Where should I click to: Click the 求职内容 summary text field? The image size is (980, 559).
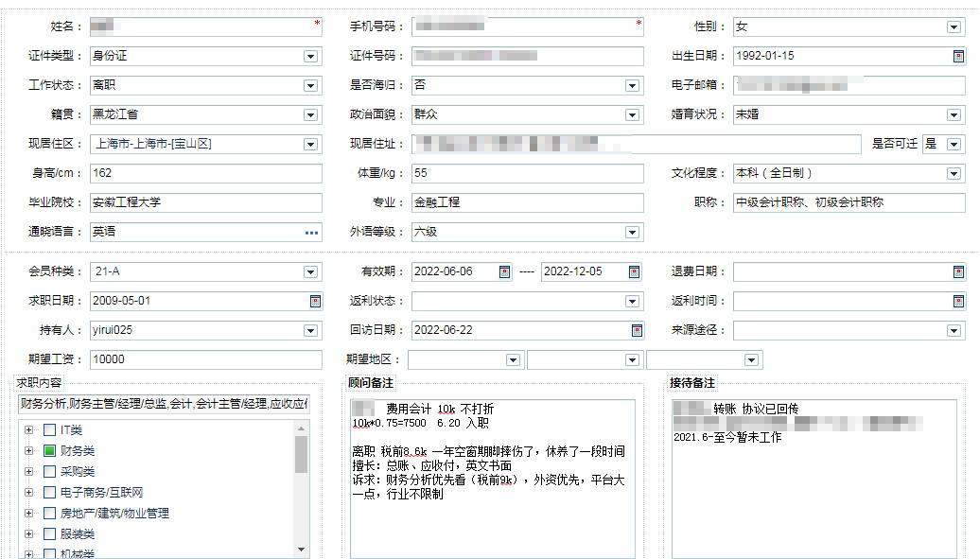164,404
